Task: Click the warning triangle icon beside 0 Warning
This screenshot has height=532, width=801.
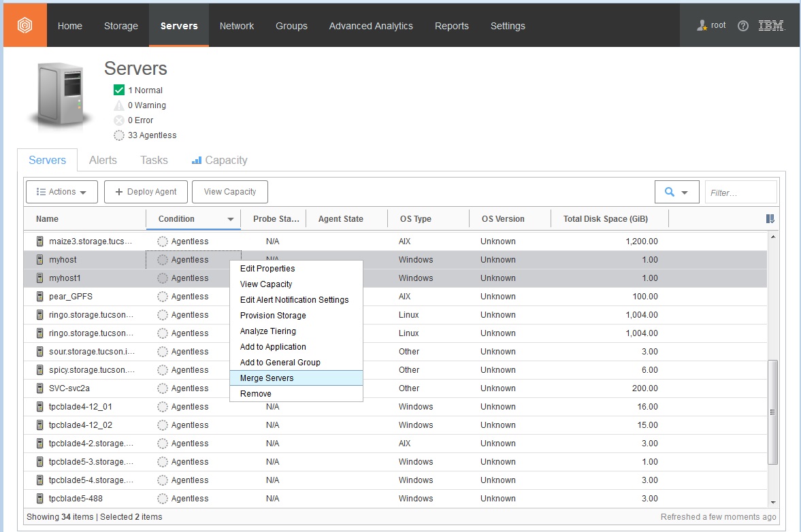Action: click(118, 105)
